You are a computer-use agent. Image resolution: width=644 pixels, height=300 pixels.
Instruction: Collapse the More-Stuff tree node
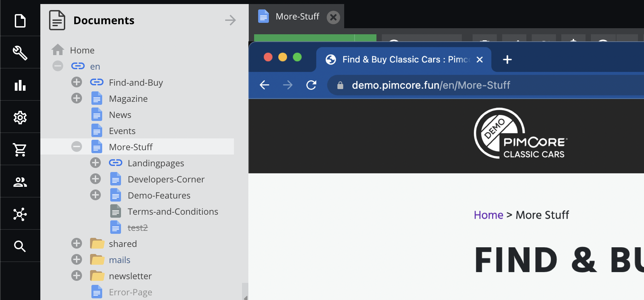pos(77,147)
